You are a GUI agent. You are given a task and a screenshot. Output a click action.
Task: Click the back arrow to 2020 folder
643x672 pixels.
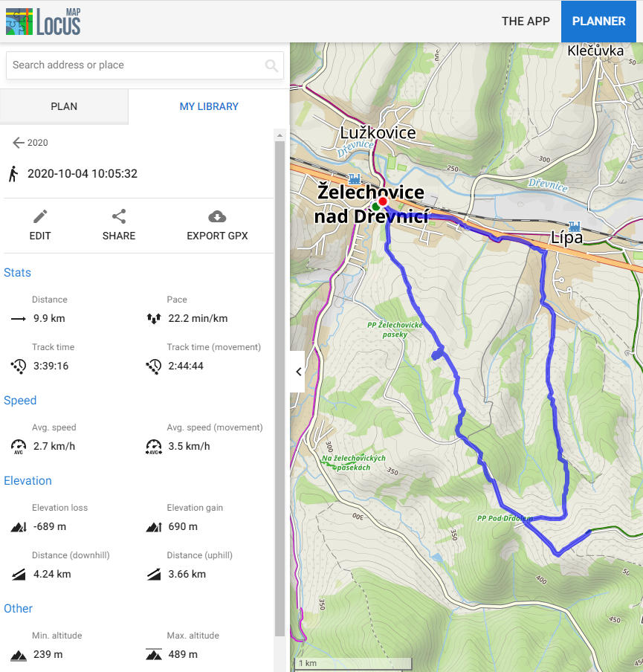pos(18,143)
